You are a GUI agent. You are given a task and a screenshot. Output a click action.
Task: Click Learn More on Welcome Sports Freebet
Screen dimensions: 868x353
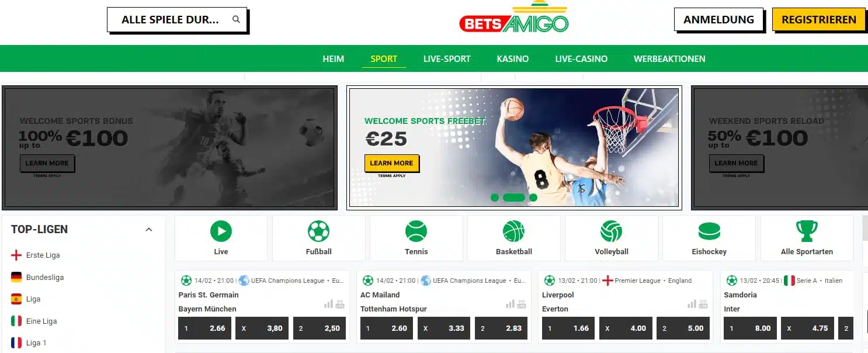[x=391, y=163]
